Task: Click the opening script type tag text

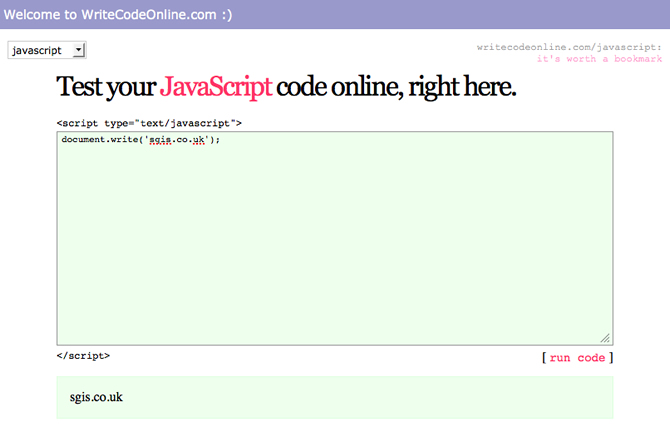Action: tap(149, 123)
